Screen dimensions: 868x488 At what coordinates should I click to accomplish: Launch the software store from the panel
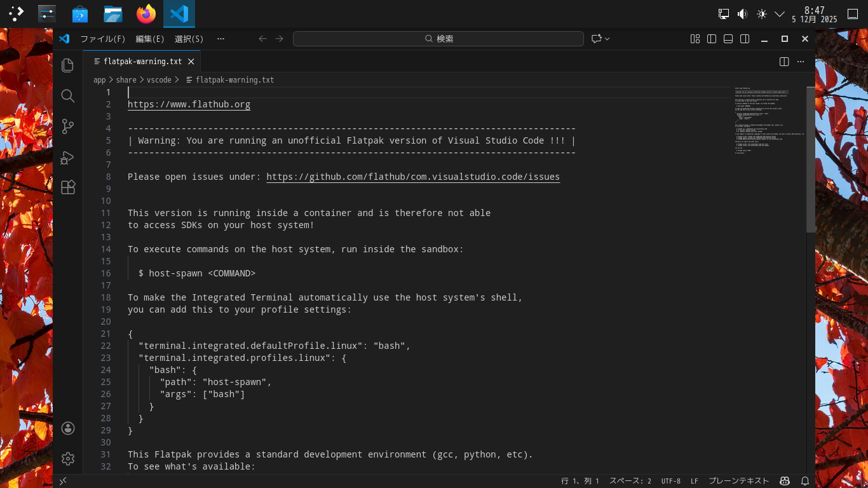[x=80, y=13]
